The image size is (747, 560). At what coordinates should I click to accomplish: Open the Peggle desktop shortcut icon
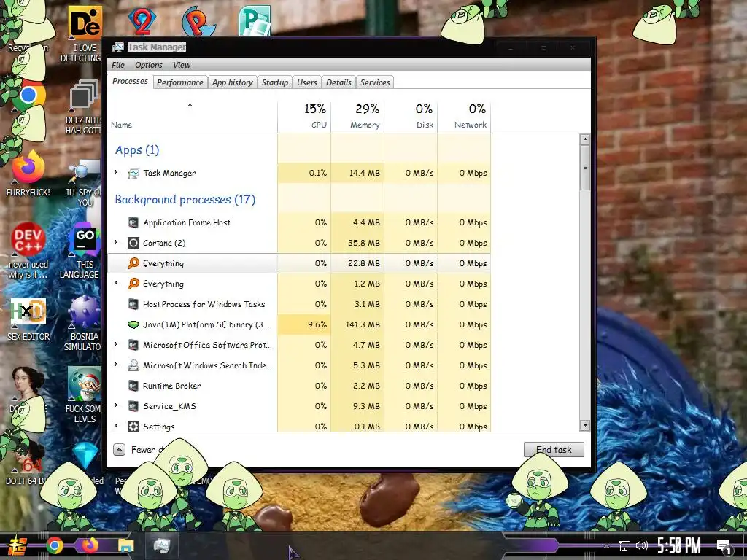[199, 21]
